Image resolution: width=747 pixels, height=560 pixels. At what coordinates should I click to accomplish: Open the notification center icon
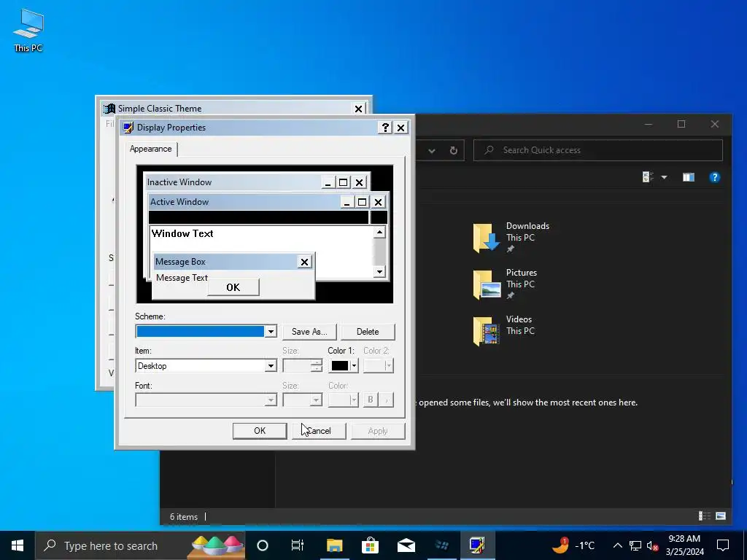click(x=723, y=545)
